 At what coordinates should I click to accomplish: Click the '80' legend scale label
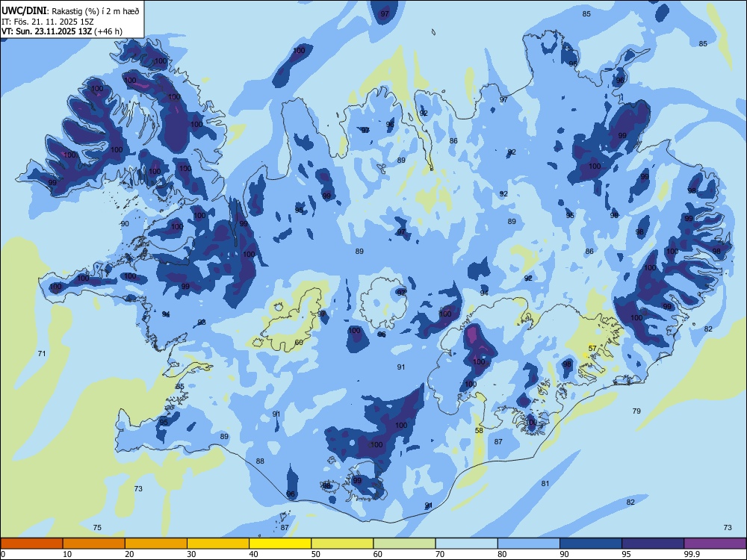point(502,554)
